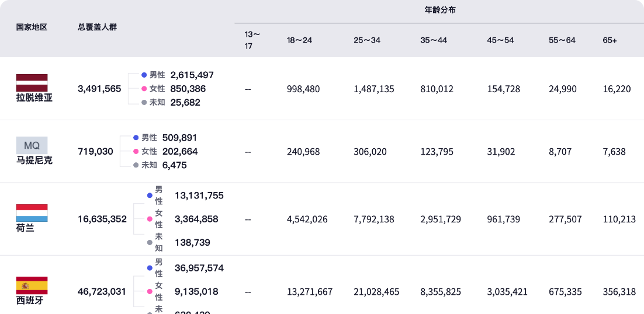Viewport: 644px width, 314px height.
Task: Click female count 9,135,018
Action: tap(196, 292)
